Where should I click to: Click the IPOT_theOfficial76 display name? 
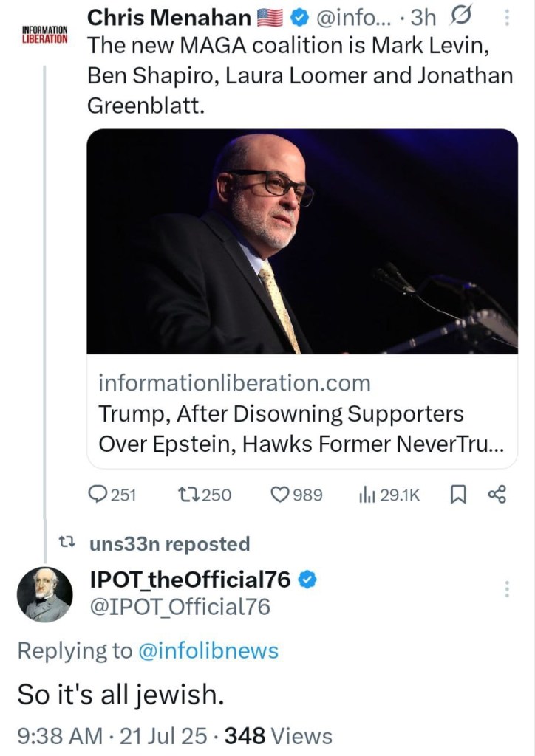189,580
